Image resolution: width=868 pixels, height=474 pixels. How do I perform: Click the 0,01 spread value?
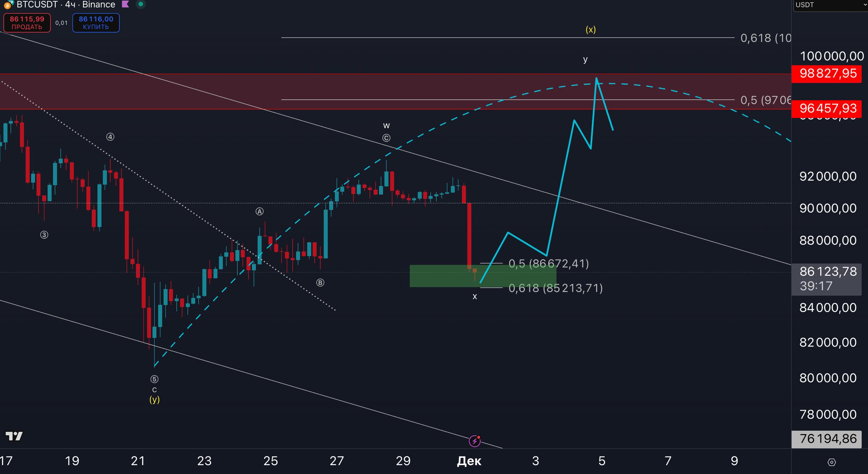[x=61, y=23]
